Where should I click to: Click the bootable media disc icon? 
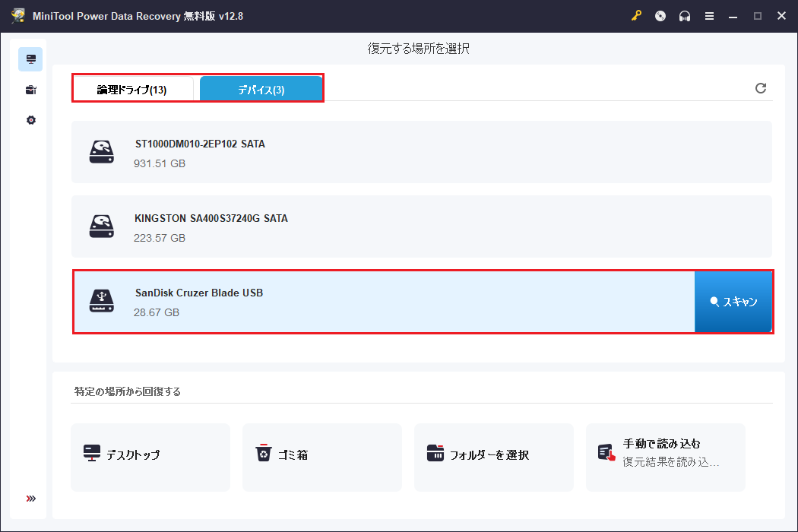pos(660,15)
